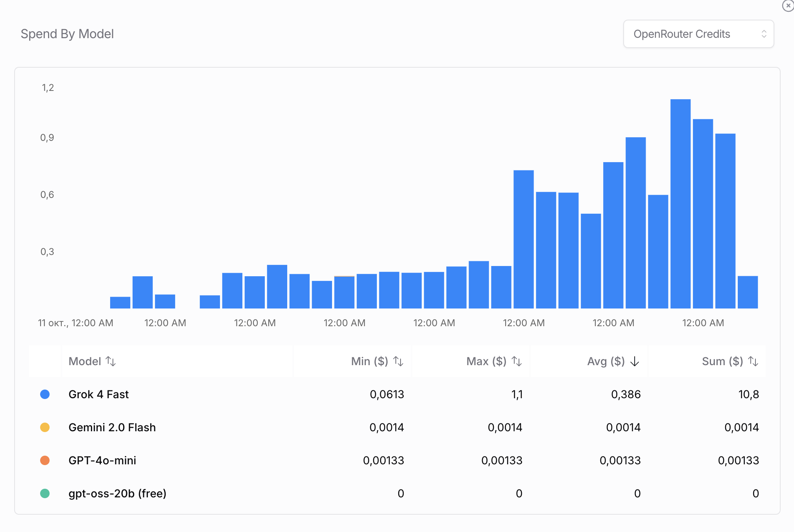This screenshot has width=794, height=532.
Task: Click the Sum ($) sort arrows icon
Action: 753,361
